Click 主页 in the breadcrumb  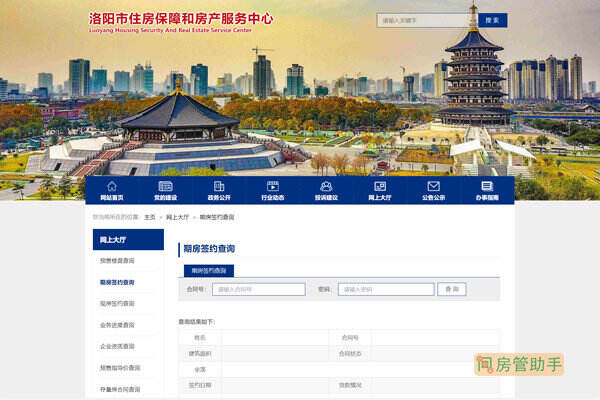(149, 216)
